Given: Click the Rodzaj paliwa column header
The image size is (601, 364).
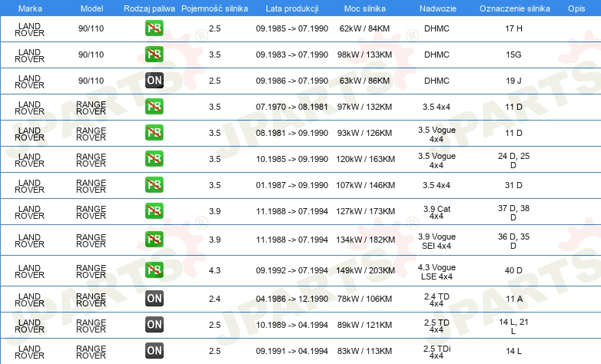Looking at the screenshot, I should [149, 8].
